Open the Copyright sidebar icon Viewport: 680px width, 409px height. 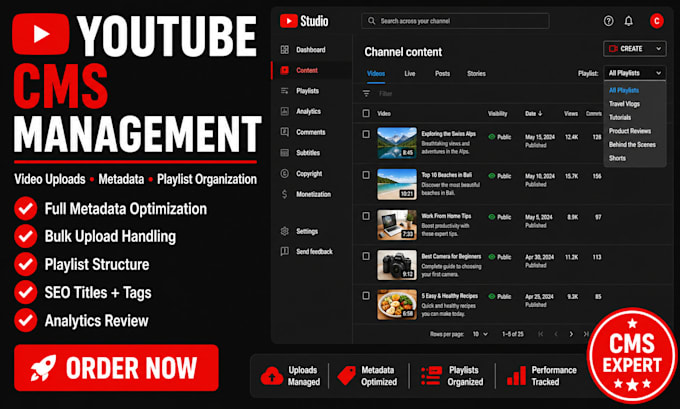coord(284,173)
